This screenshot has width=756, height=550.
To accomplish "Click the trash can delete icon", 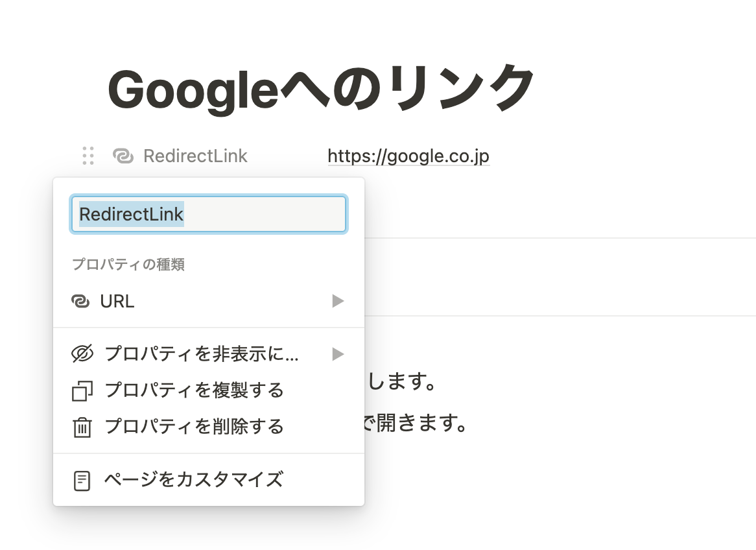I will 82,427.
